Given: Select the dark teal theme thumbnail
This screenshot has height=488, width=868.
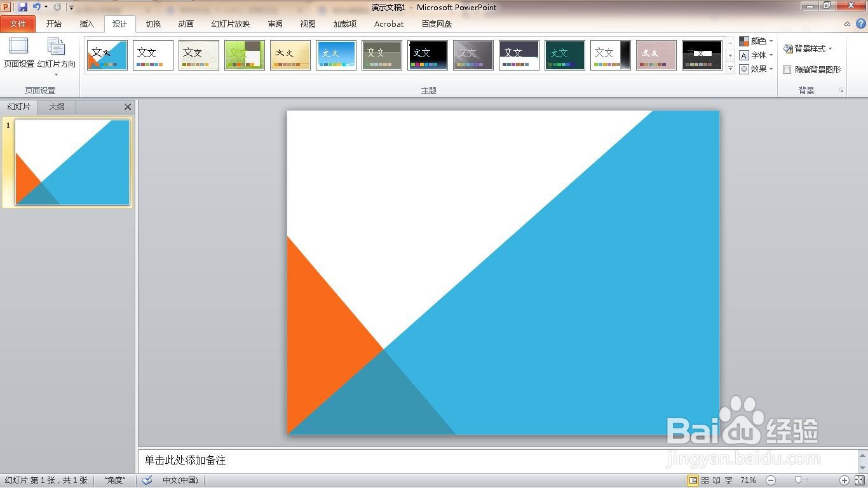Looking at the screenshot, I should click(x=565, y=55).
